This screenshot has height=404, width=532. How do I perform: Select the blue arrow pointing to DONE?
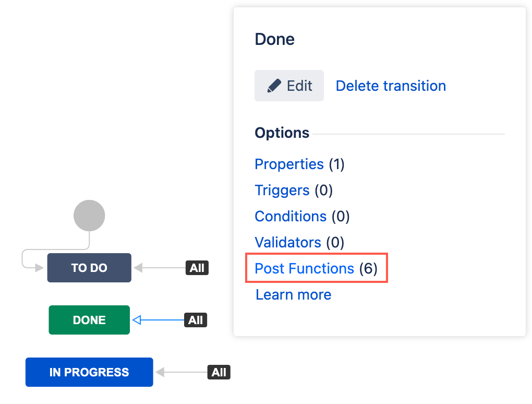159,320
